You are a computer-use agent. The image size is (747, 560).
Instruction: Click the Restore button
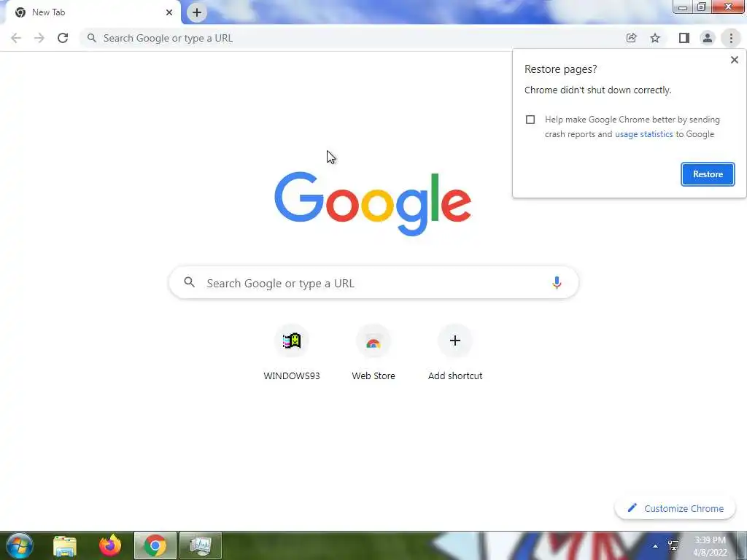(x=708, y=174)
